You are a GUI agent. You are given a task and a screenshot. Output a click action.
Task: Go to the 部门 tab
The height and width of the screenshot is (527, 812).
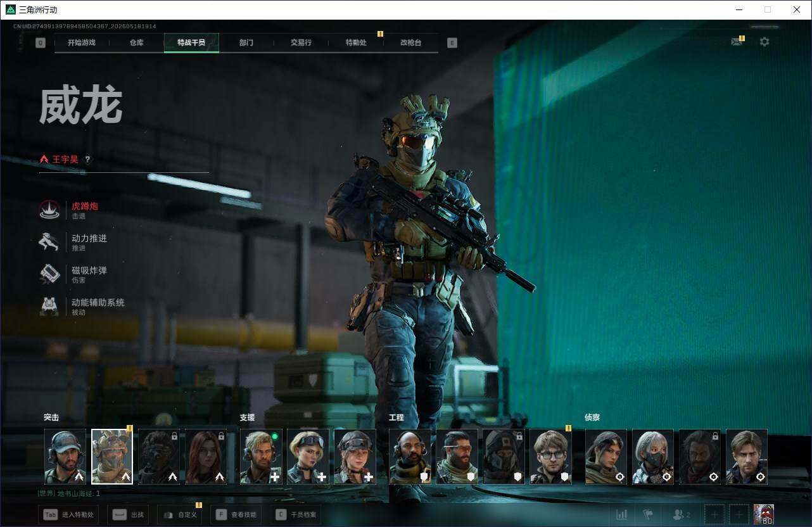(246, 42)
